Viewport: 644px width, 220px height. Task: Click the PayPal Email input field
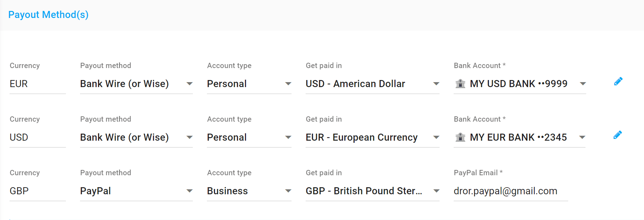[511, 191]
